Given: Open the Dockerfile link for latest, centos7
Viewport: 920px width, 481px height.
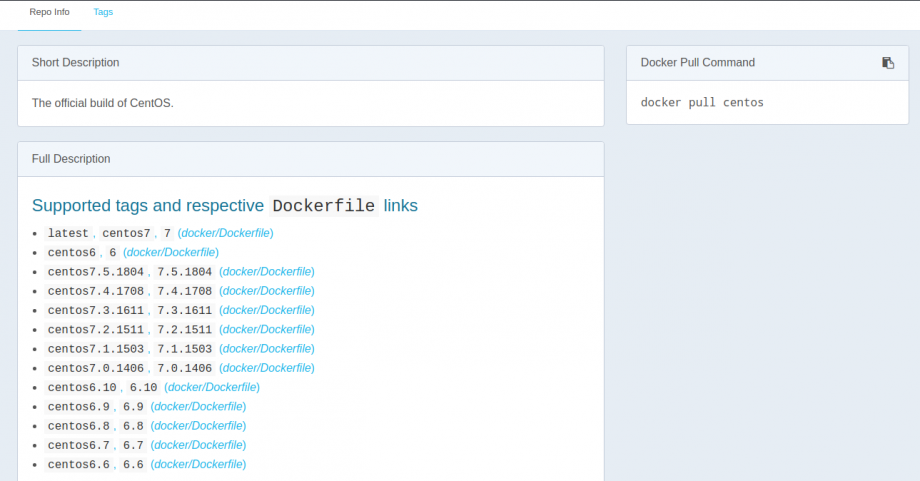Looking at the screenshot, I should point(225,233).
